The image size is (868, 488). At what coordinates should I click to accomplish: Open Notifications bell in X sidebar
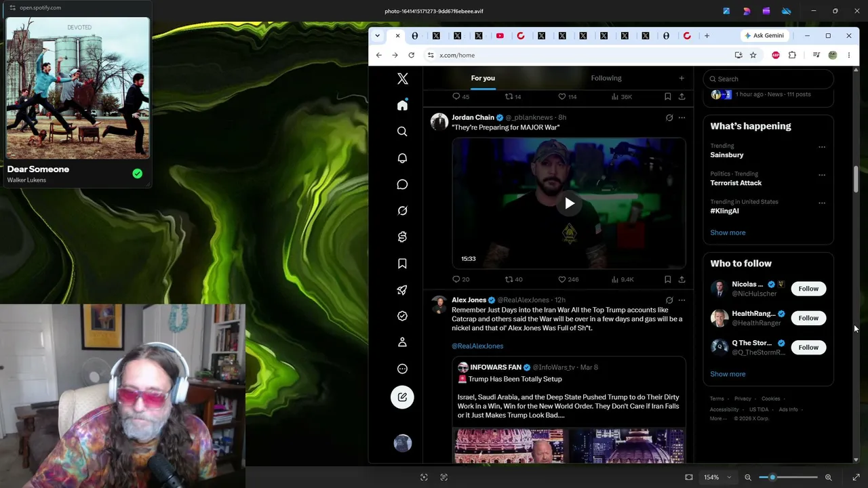402,158
